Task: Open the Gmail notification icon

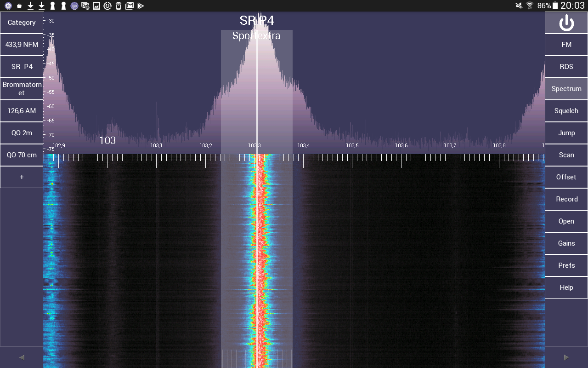Action: tap(130, 6)
